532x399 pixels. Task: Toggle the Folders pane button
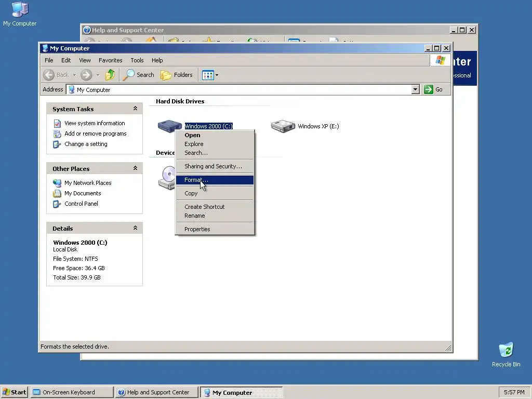[x=177, y=75]
